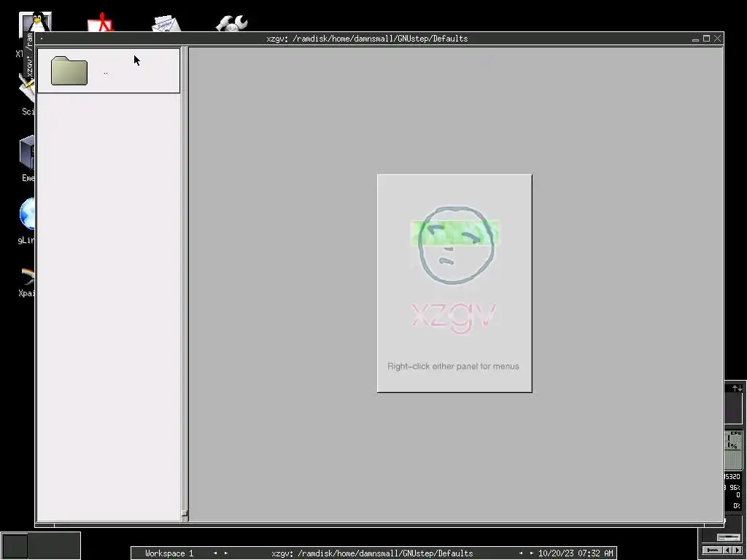This screenshot has height=560, width=747.
Task: Close the xzgv window
Action: (x=718, y=39)
